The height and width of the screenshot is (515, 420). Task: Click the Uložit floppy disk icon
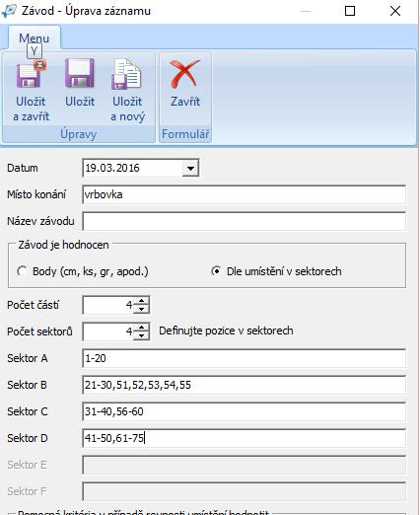pyautogui.click(x=80, y=73)
